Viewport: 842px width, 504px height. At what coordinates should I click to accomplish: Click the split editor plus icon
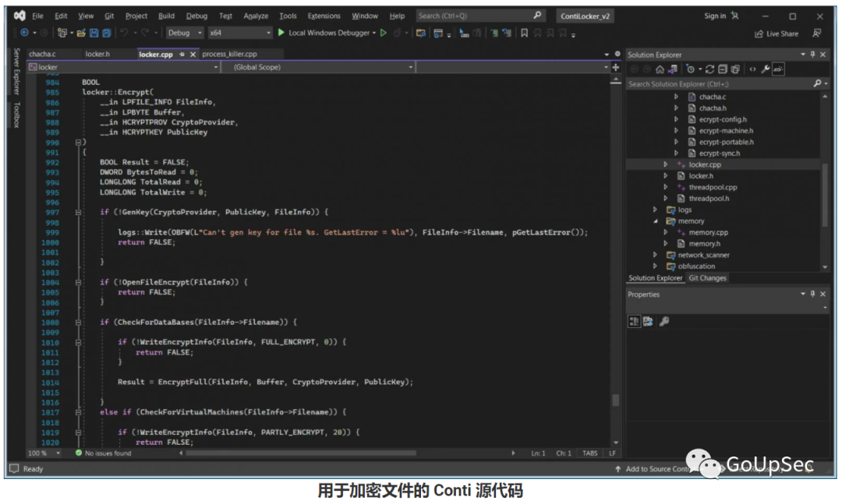coord(616,67)
